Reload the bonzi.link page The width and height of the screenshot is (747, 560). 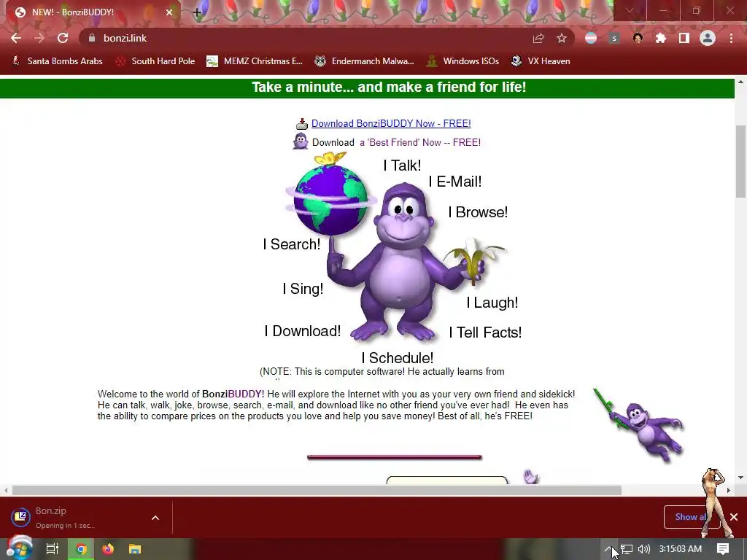tap(63, 38)
